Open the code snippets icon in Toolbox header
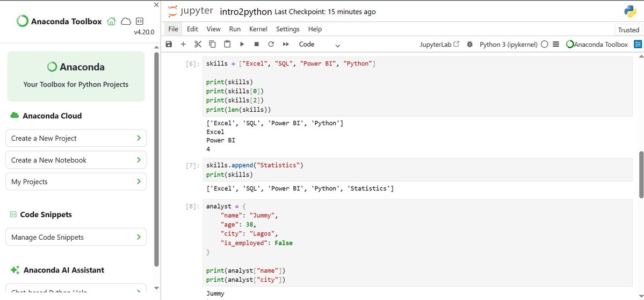The image size is (644, 300). (x=140, y=22)
